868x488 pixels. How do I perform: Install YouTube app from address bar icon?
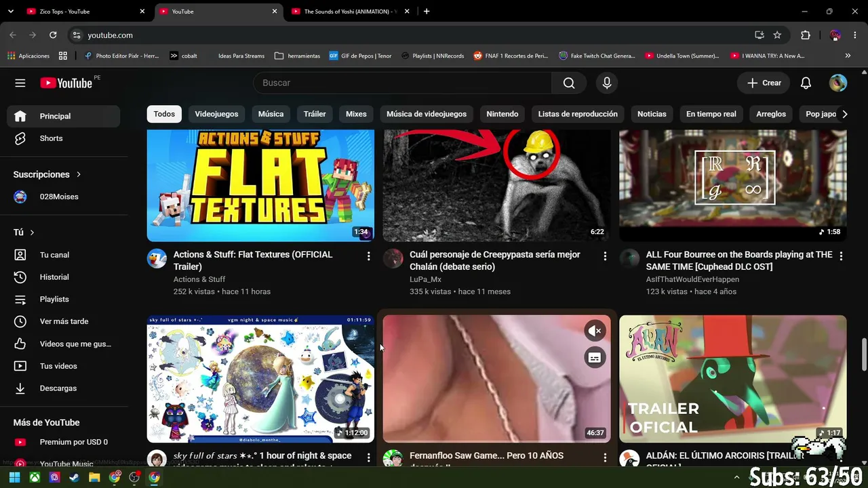pos(759,35)
